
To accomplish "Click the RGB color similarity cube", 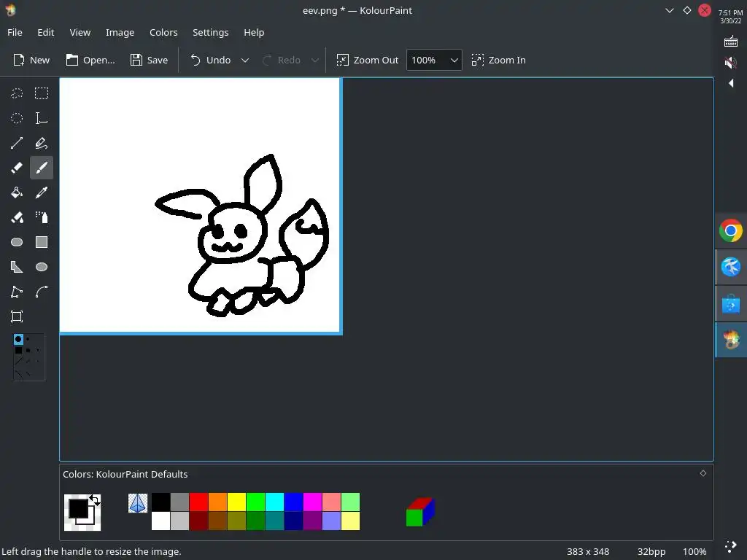I will point(420,512).
